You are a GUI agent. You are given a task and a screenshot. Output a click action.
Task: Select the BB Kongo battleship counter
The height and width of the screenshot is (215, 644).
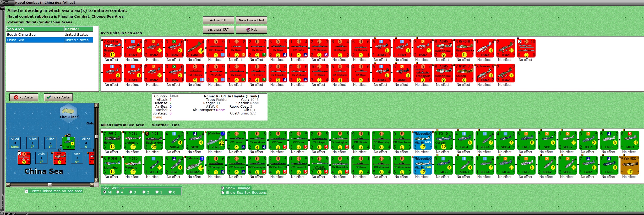pos(340,48)
